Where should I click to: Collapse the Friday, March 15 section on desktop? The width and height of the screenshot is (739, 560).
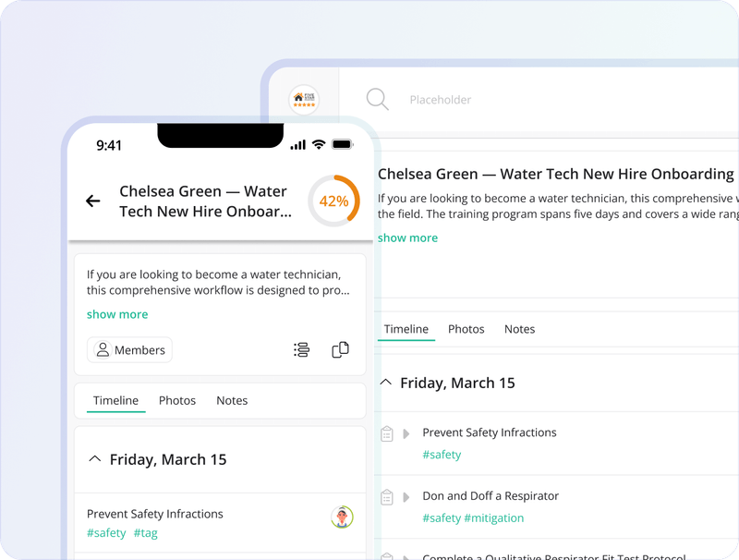(385, 382)
